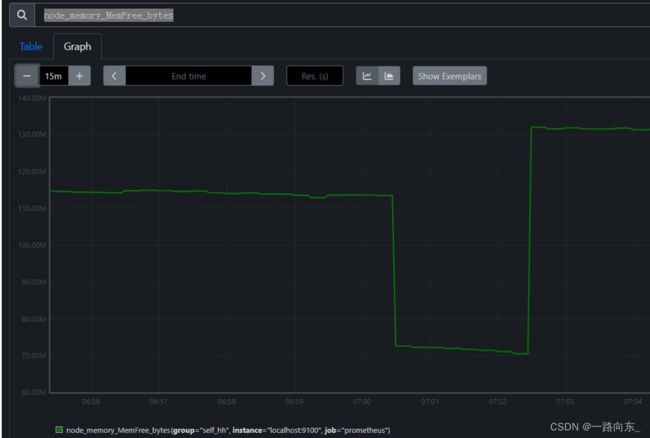The width and height of the screenshot is (650, 438).
Task: Click the search magnifier icon
Action: tap(22, 15)
